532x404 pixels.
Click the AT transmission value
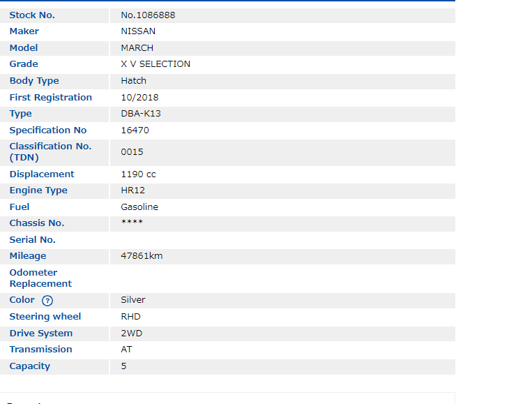126,350
